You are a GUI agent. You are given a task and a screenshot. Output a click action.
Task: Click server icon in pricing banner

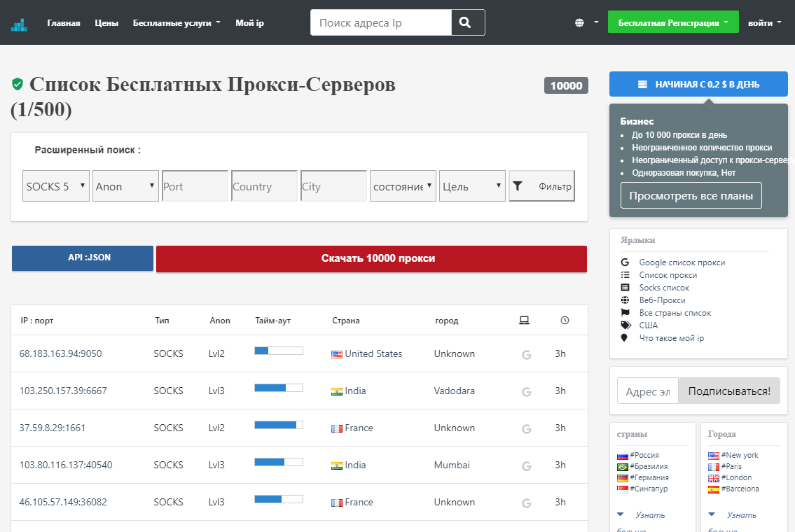642,84
